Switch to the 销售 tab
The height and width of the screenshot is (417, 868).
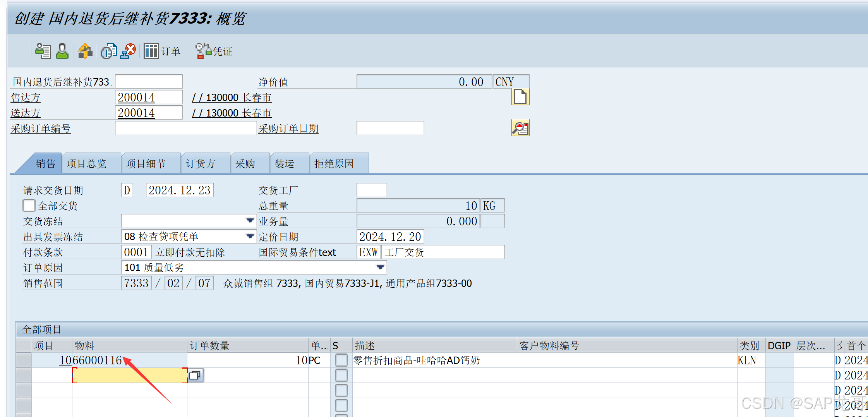click(x=46, y=163)
